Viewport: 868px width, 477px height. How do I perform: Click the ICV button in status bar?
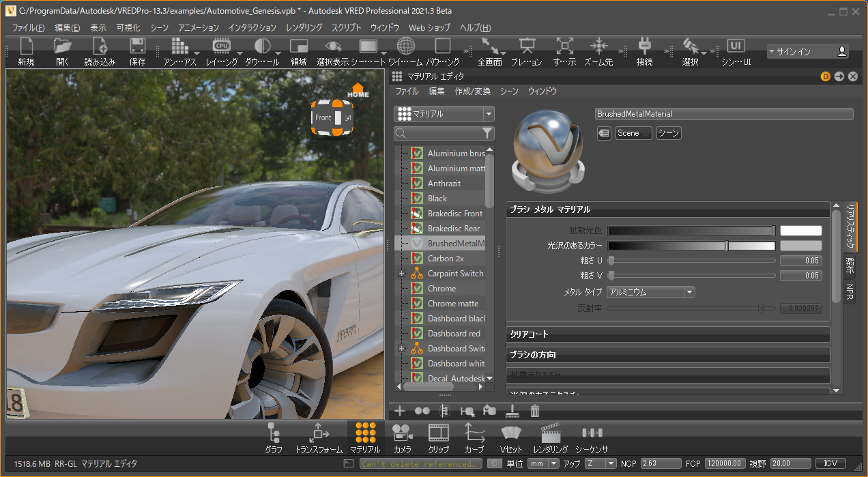tap(830, 463)
